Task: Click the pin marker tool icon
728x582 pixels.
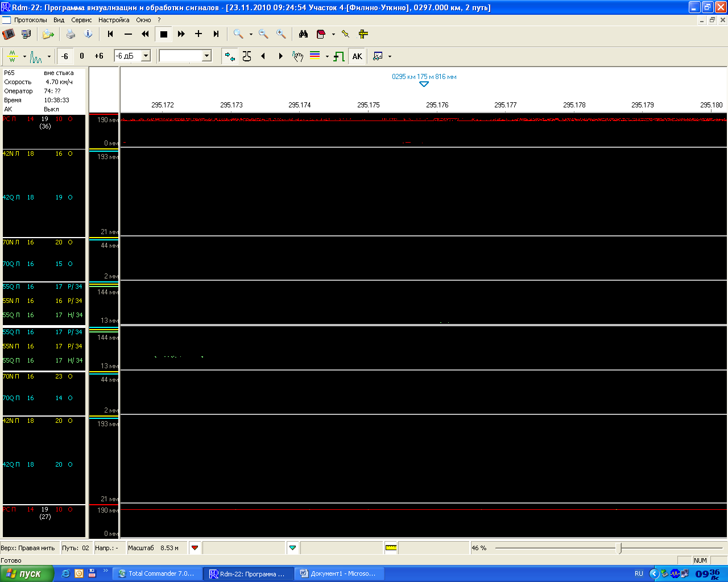Action: (x=346, y=34)
